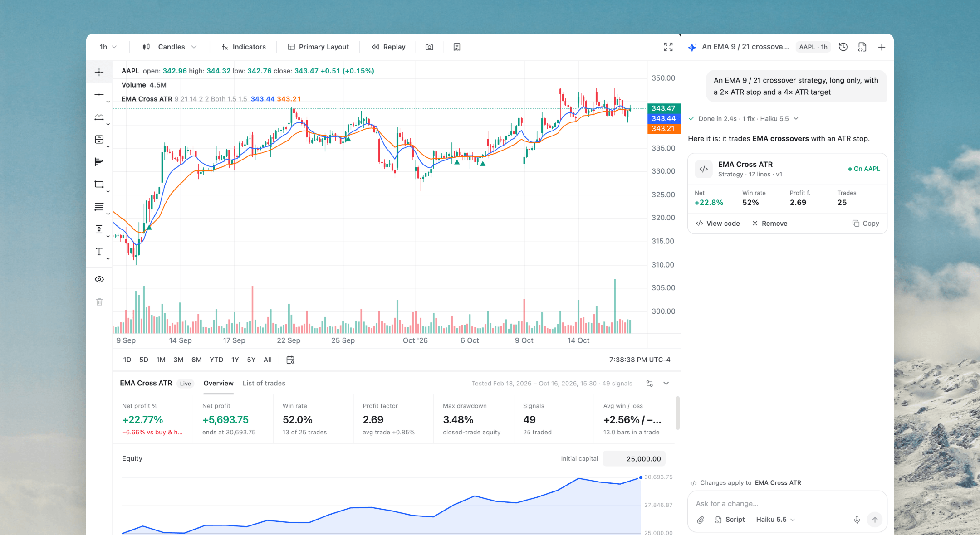Switch to the List of trades tab
This screenshot has height=535, width=980.
[264, 383]
